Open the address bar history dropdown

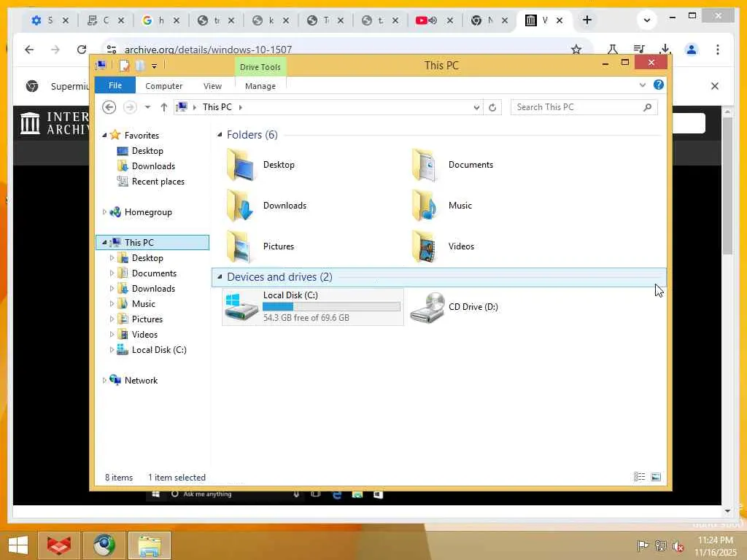[476, 108]
